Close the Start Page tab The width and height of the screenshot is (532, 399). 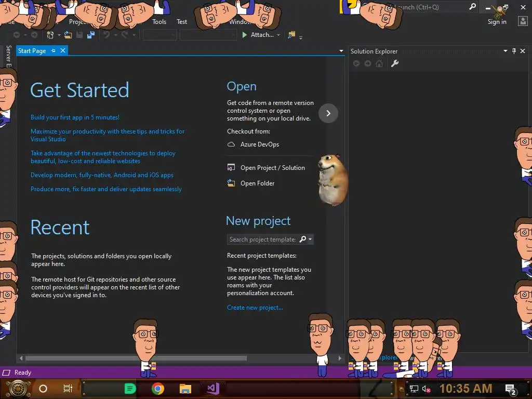tap(63, 50)
